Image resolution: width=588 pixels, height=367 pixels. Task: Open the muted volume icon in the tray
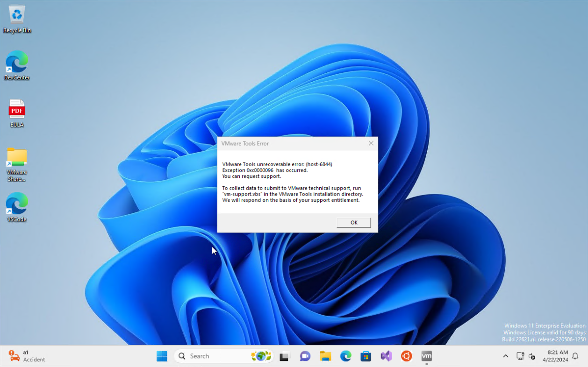pos(532,356)
